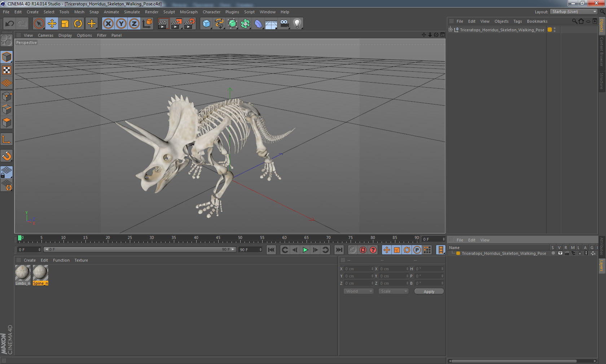Toggle snapping magnet icon
The height and width of the screenshot is (364, 606).
[7, 156]
